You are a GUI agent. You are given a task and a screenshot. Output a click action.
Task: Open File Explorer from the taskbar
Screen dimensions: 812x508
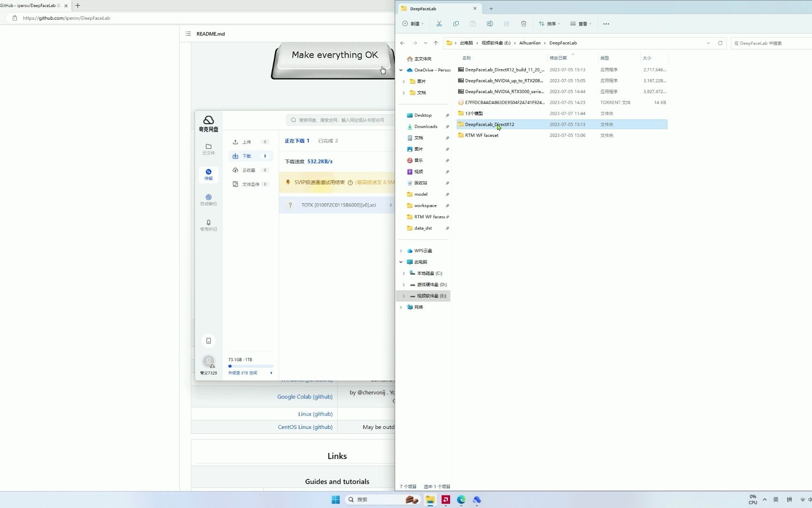coord(430,500)
